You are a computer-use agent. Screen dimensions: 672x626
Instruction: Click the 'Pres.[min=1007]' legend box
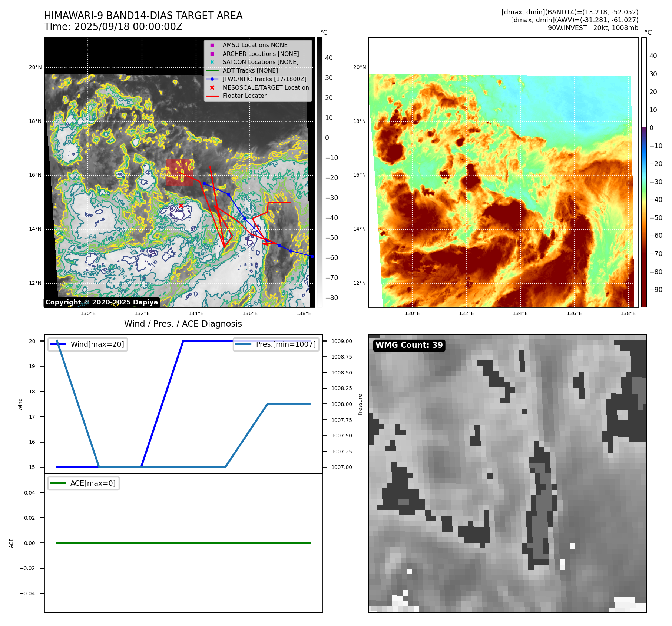pos(276,344)
